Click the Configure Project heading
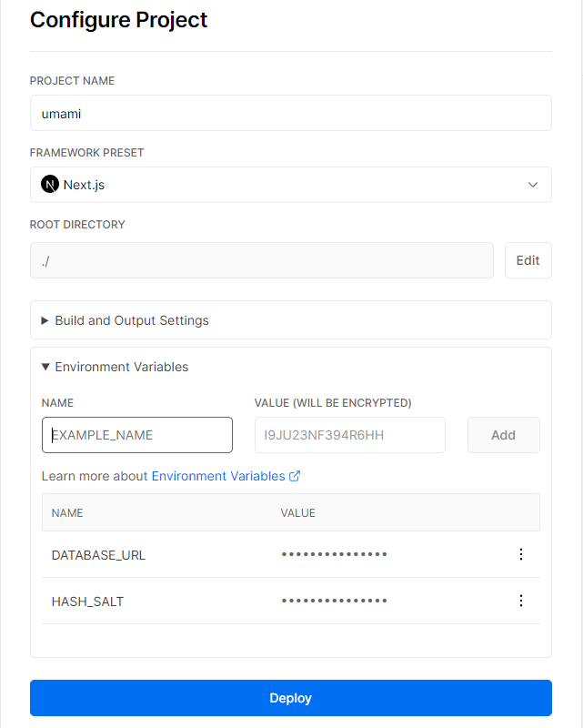 tap(119, 19)
